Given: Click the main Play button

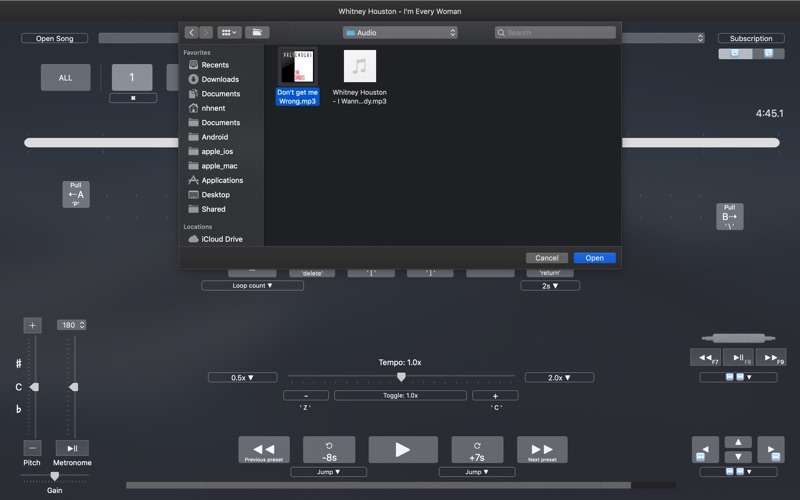Looking at the screenshot, I should pos(403,450).
